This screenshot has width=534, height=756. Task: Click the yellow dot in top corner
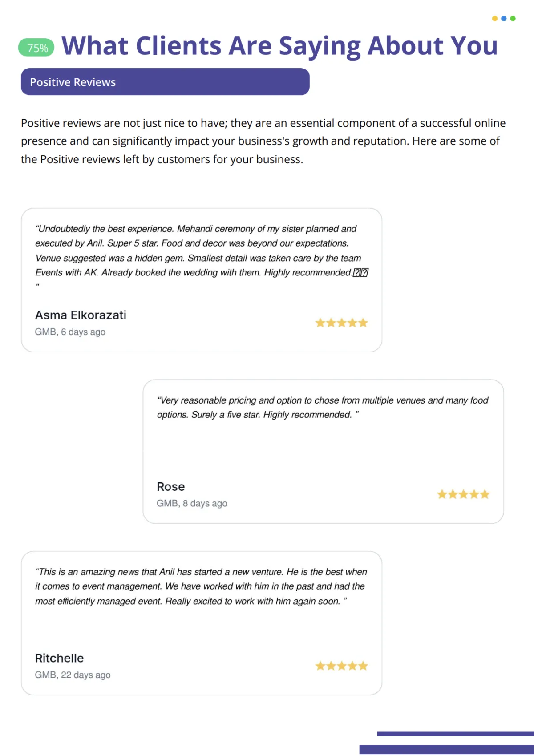coord(494,19)
